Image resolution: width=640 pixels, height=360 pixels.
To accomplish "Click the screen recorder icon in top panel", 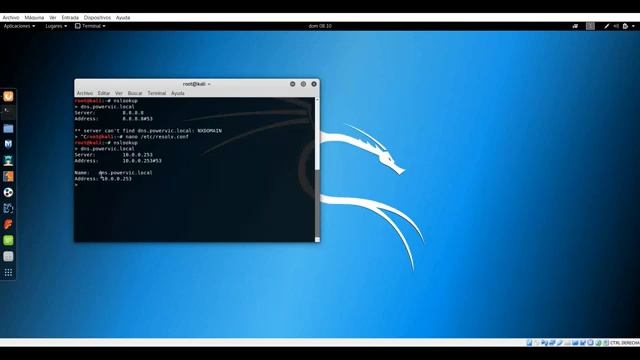I will coord(575,26).
